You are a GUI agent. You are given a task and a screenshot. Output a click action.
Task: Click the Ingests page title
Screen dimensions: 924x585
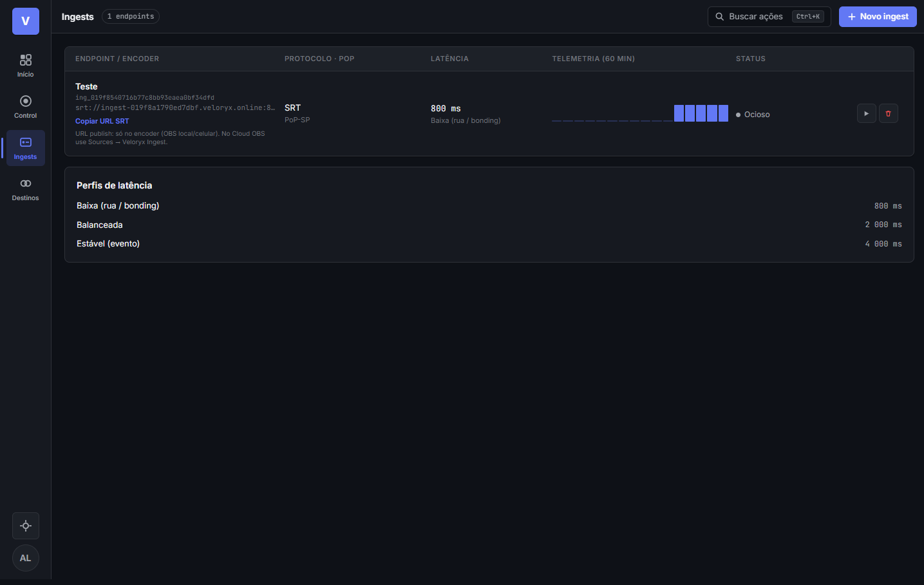pyautogui.click(x=78, y=17)
